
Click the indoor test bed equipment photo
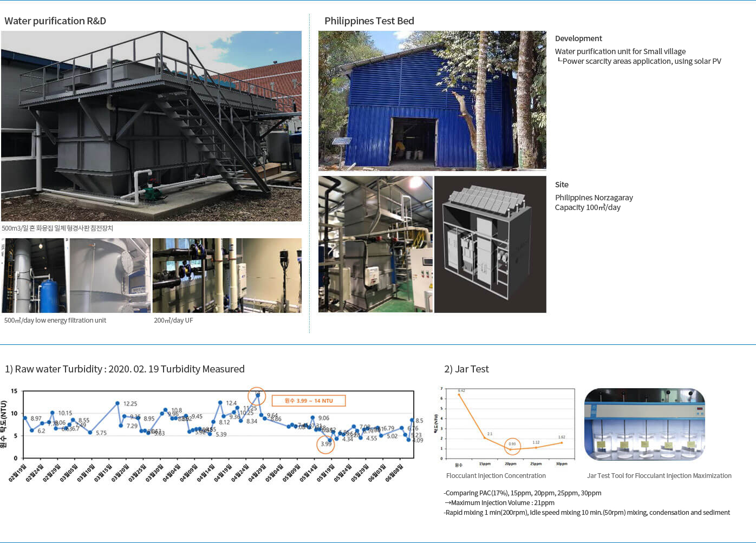(375, 244)
